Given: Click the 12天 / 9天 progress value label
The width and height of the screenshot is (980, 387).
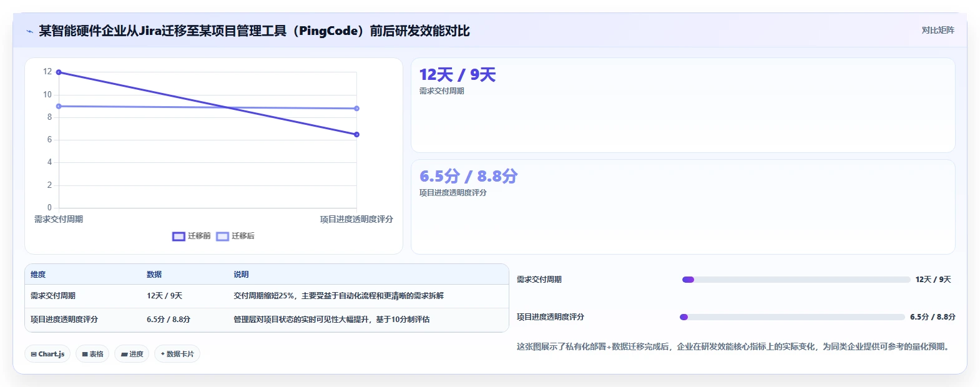Looking at the screenshot, I should 933,280.
